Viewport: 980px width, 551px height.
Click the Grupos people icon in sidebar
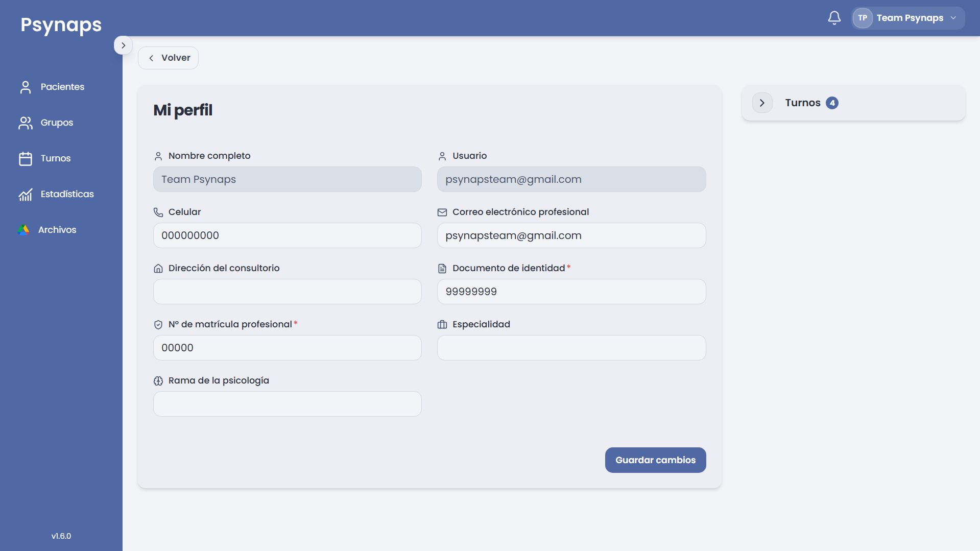coord(26,123)
